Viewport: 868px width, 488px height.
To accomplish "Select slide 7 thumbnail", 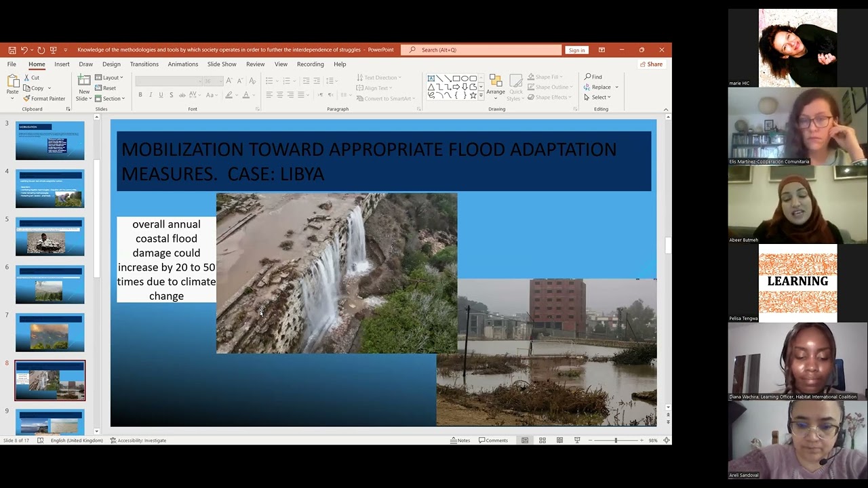I will [50, 332].
